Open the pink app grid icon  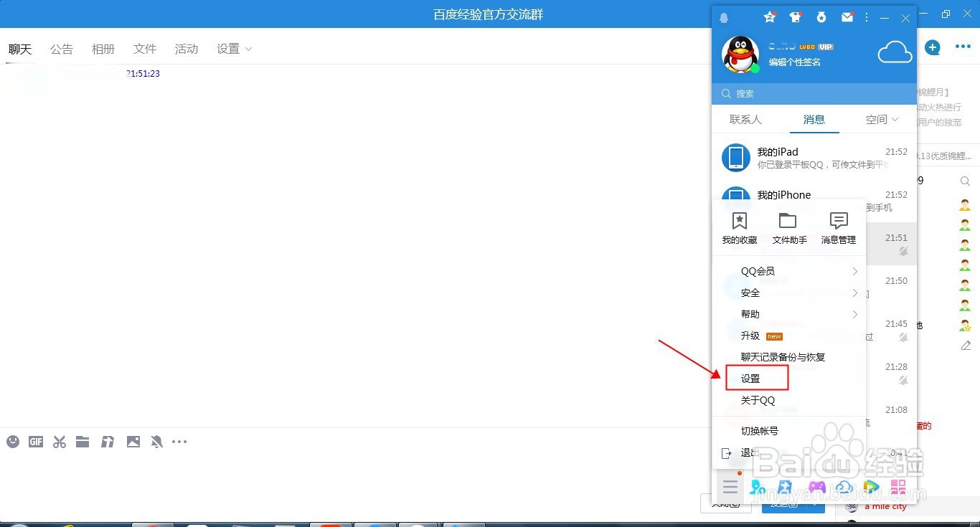pyautogui.click(x=897, y=488)
